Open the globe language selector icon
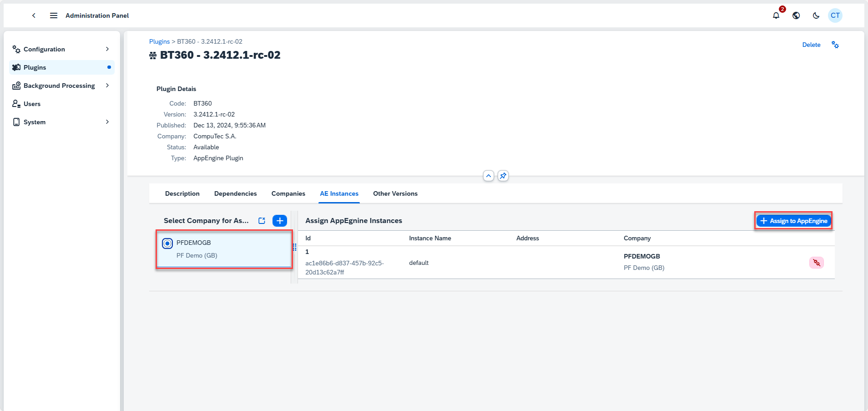The height and width of the screenshot is (411, 868). point(796,15)
